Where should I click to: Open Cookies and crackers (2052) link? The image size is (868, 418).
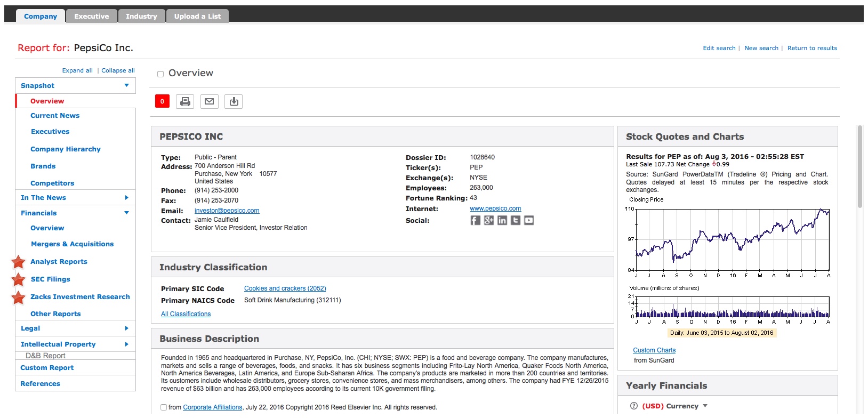pyautogui.click(x=285, y=288)
